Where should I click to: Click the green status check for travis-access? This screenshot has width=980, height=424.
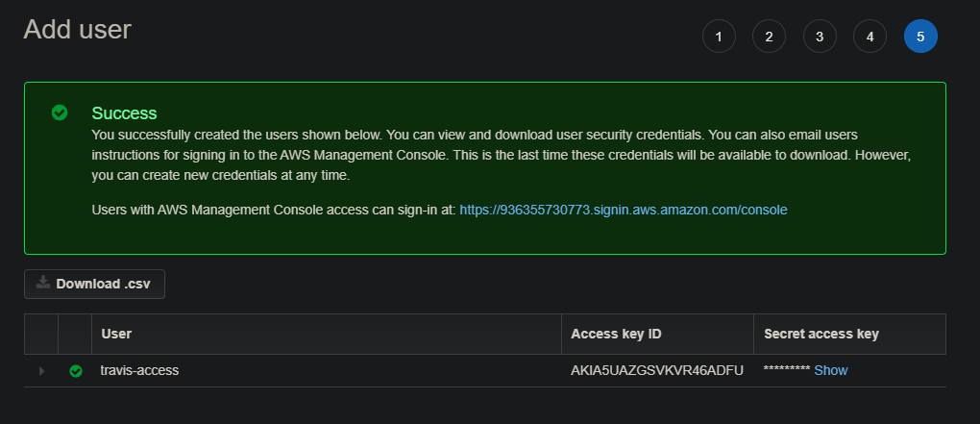[x=76, y=371]
